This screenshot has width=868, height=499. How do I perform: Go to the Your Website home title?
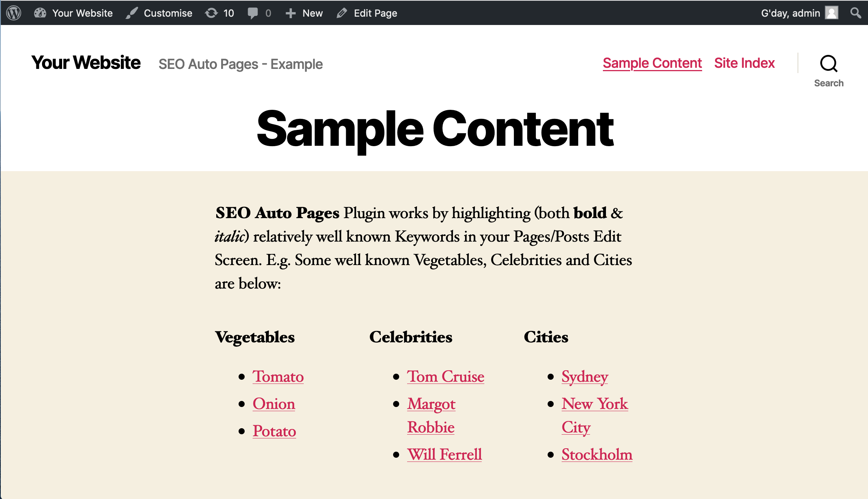click(86, 63)
